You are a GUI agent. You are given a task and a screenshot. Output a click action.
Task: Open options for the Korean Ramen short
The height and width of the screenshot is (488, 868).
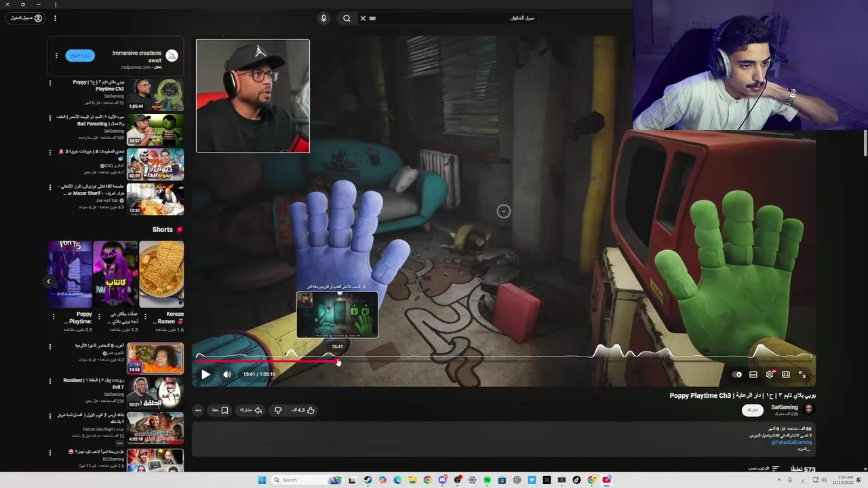point(146,316)
